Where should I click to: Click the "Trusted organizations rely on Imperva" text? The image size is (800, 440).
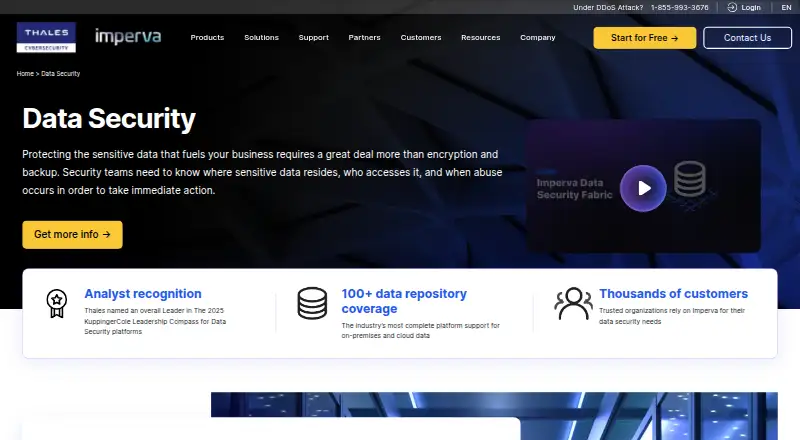point(672,316)
